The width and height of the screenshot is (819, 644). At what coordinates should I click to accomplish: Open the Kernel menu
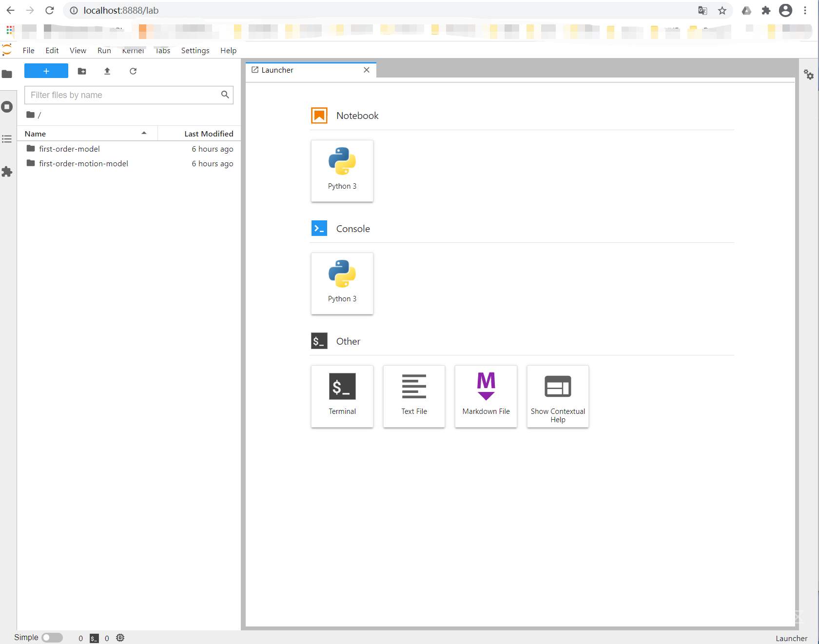(133, 50)
